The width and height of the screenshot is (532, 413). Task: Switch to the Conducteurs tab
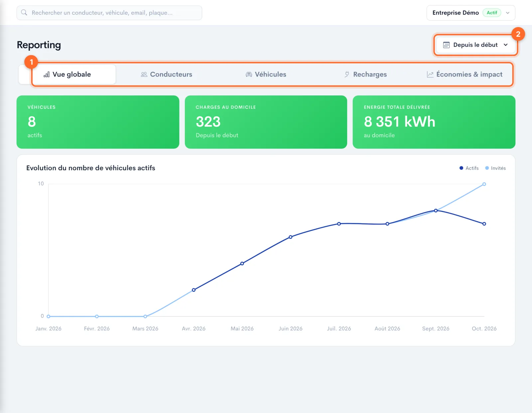(x=167, y=74)
